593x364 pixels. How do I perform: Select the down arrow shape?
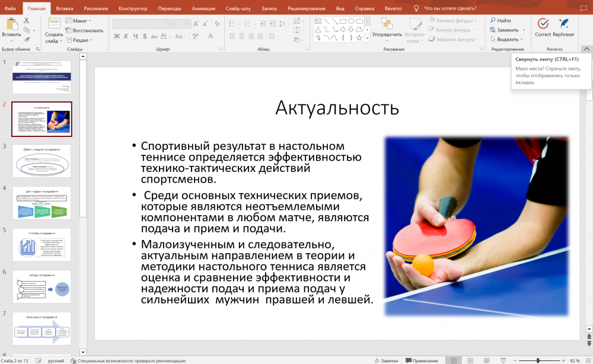(351, 30)
